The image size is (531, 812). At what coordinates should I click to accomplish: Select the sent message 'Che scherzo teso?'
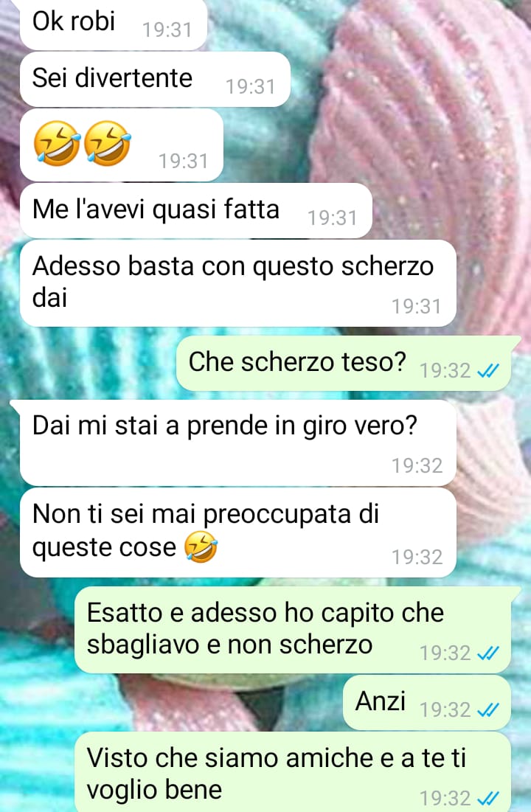344,363
